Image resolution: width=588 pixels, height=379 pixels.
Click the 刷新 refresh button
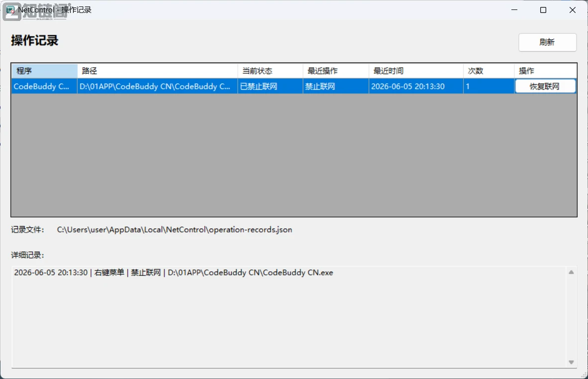(547, 42)
